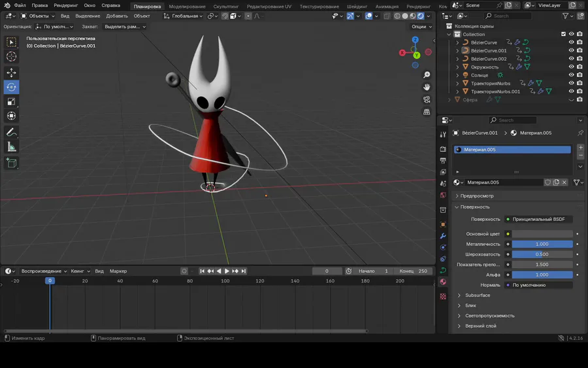Expand the Окружность tree row
The image size is (588, 368).
pos(457,67)
